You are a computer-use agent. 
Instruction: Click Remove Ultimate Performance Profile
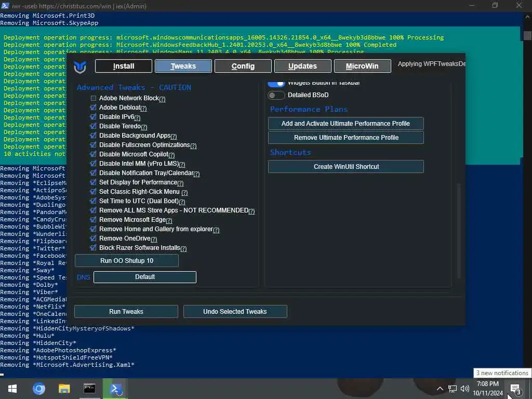tap(345, 137)
